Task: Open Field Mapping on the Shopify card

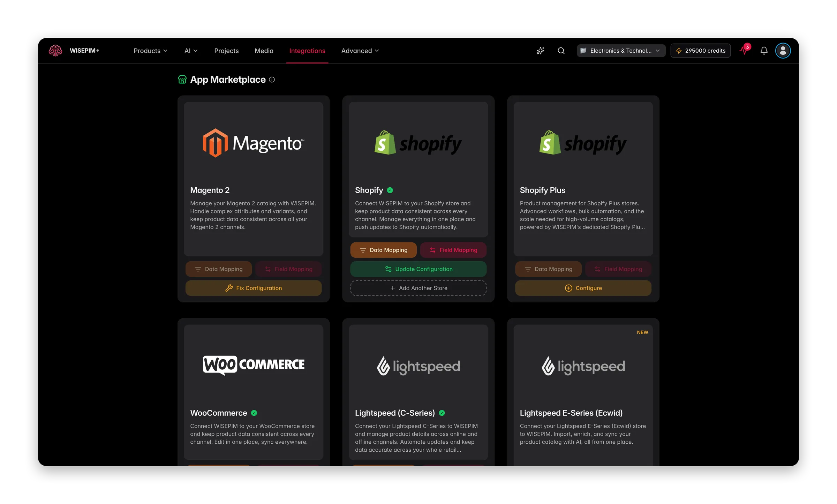Action: point(453,250)
